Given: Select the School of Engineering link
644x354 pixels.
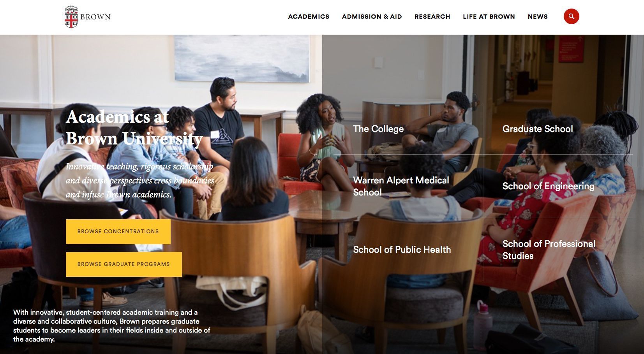Looking at the screenshot, I should tap(548, 186).
